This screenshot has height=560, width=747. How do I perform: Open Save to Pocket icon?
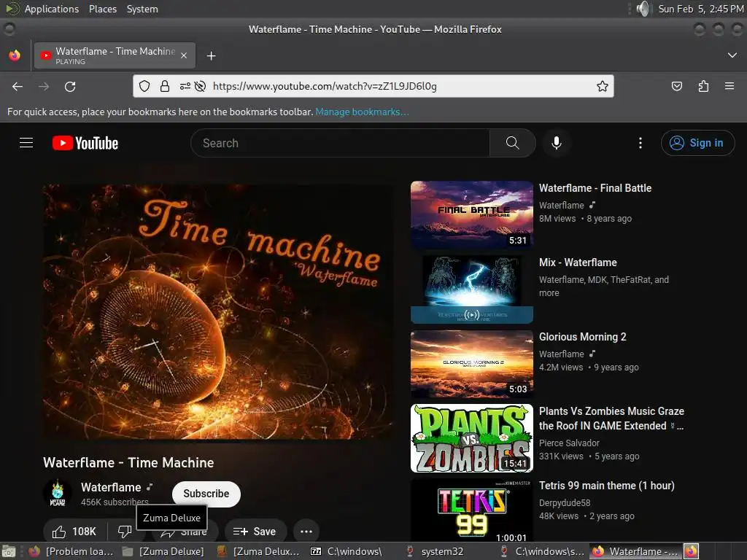pyautogui.click(x=676, y=86)
